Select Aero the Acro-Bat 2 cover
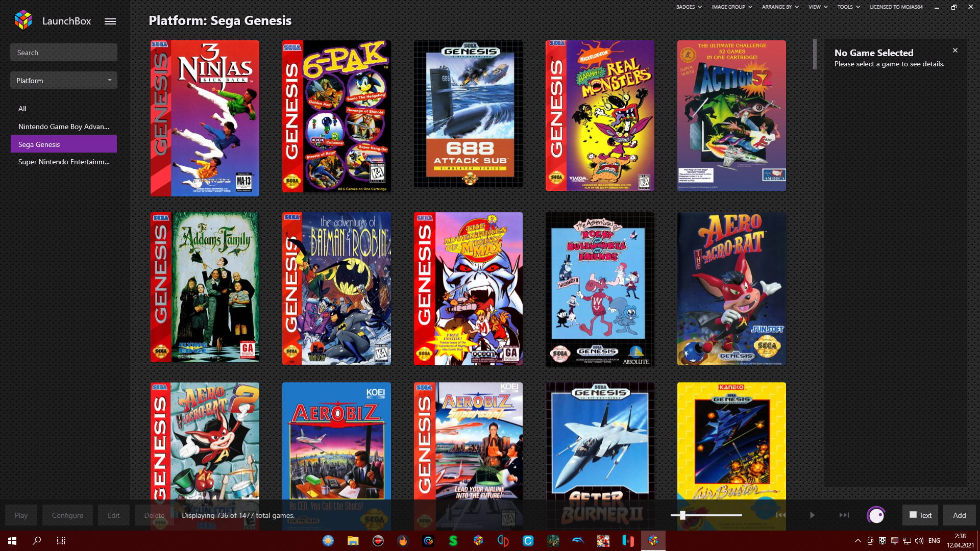This screenshot has height=551, width=980. [x=205, y=441]
